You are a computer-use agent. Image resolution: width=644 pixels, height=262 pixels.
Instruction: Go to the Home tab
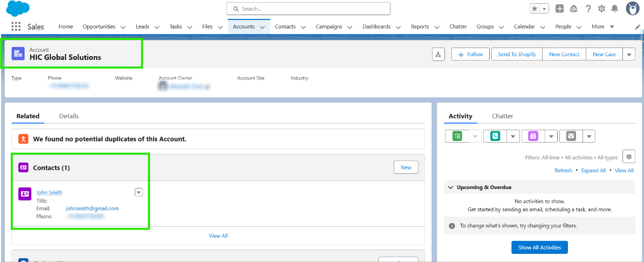(66, 26)
